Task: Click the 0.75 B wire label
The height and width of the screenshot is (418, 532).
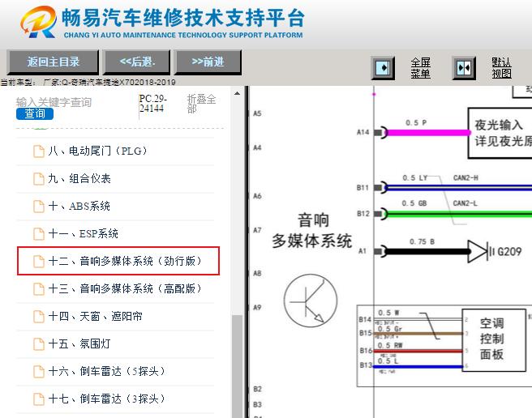Action: tap(422, 241)
